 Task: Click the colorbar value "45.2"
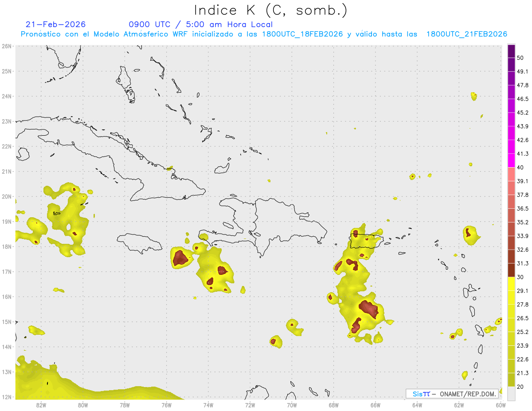click(x=523, y=113)
